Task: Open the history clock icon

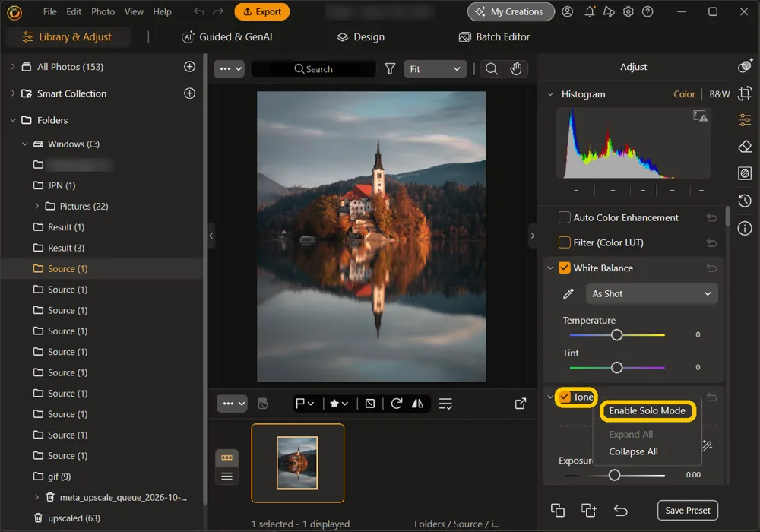Action: click(x=745, y=201)
